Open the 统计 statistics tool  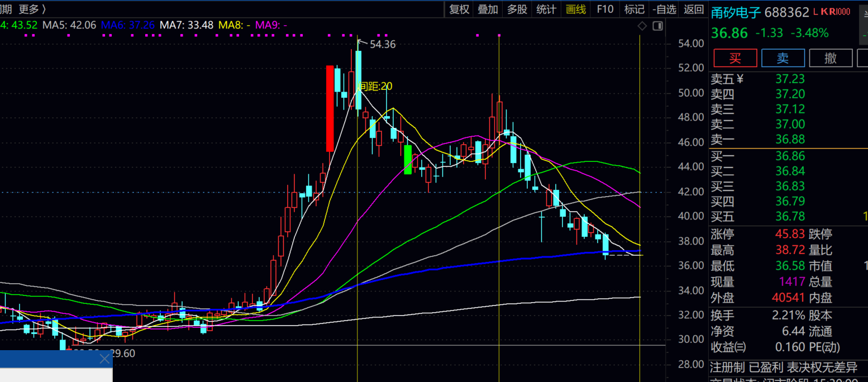click(546, 9)
